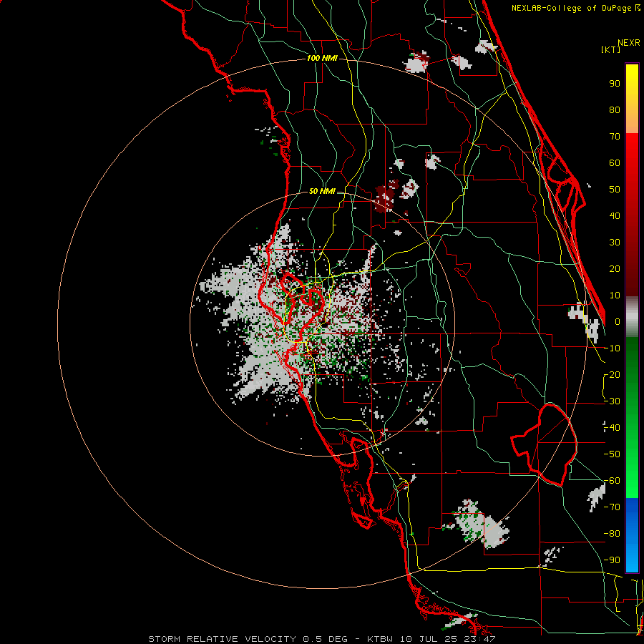This screenshot has height=644, width=644.
Task: Select the -10 value on the velocity scale
Action: click(612, 348)
